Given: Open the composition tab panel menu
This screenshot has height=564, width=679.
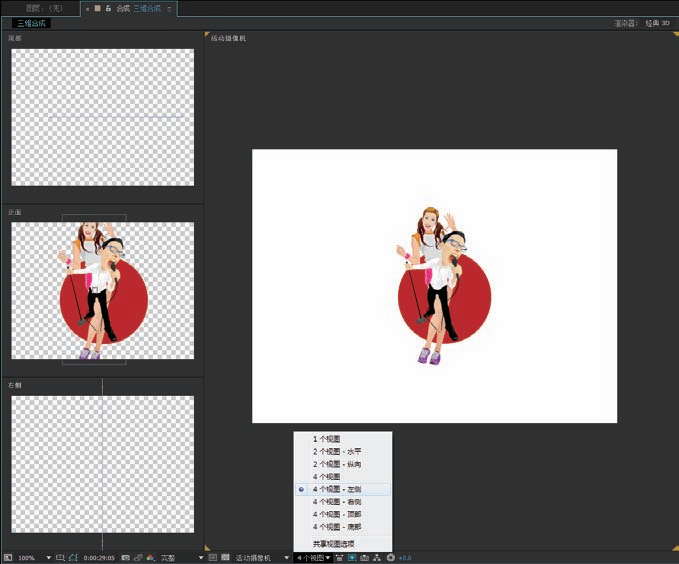Looking at the screenshot, I should coord(169,9).
